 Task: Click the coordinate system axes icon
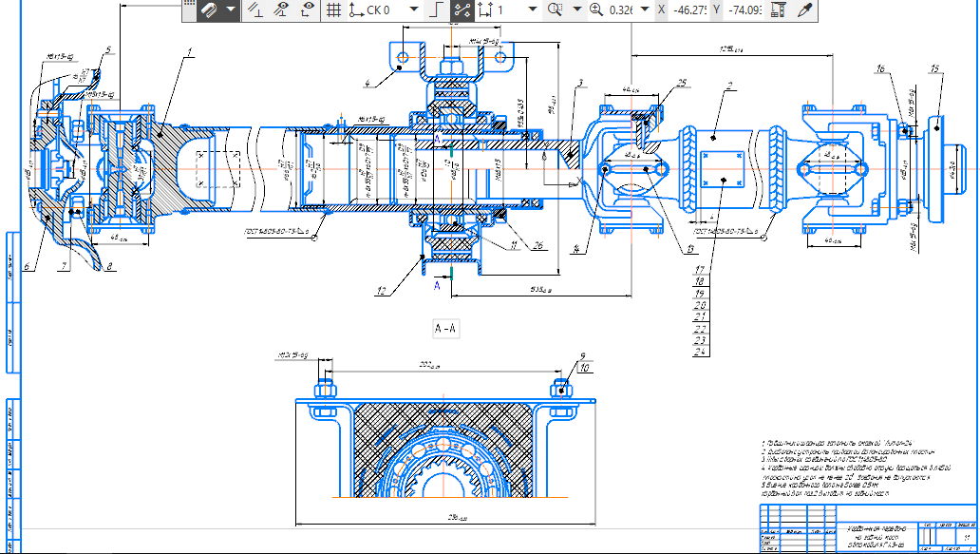(x=356, y=10)
